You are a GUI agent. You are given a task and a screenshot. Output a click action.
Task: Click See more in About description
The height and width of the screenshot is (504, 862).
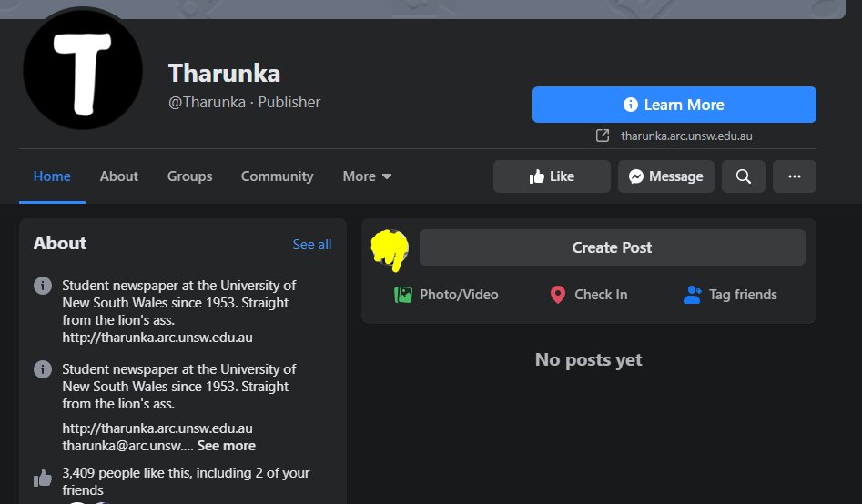pos(227,446)
